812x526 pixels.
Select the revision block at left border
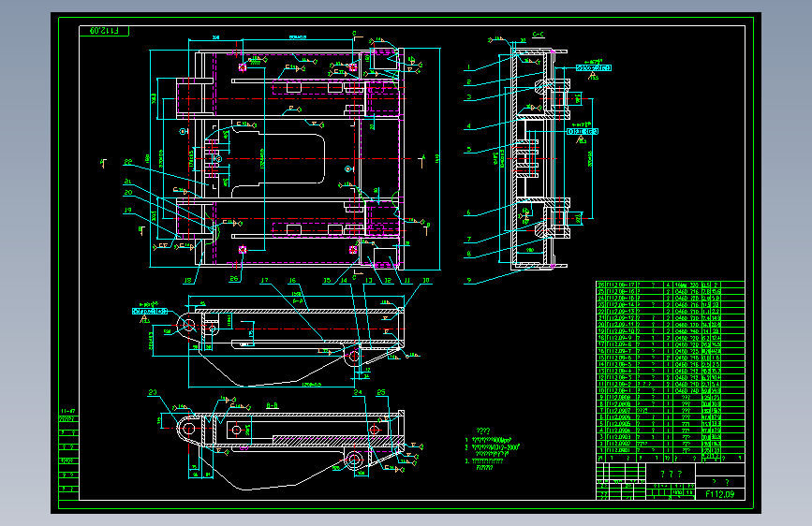pyautogui.click(x=69, y=454)
